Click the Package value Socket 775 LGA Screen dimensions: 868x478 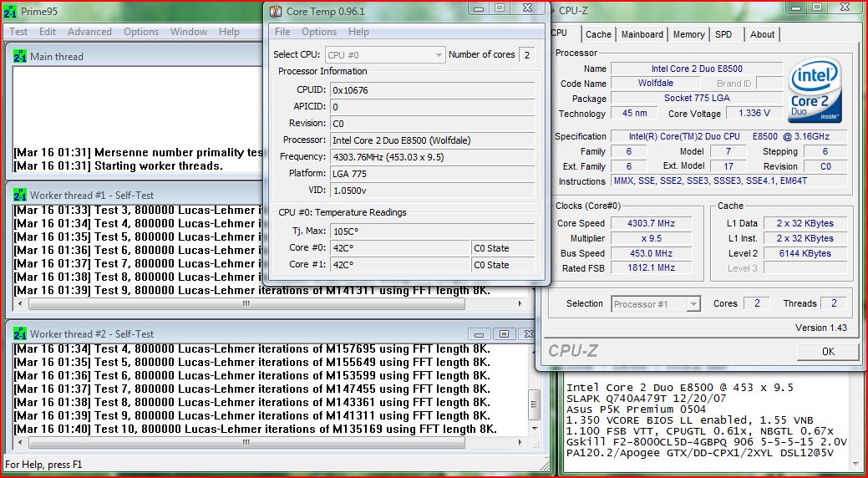point(697,98)
